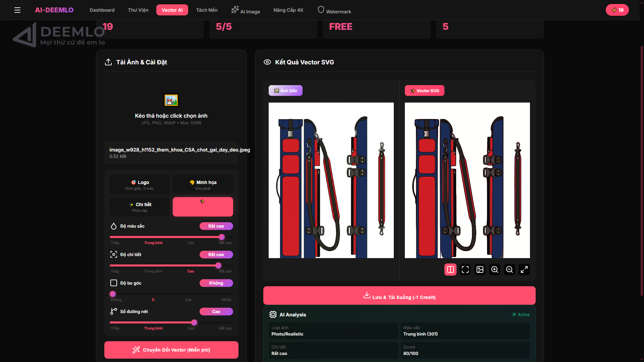The image size is (644, 362).
Task: Expand preview to fullscreen
Action: point(524,269)
